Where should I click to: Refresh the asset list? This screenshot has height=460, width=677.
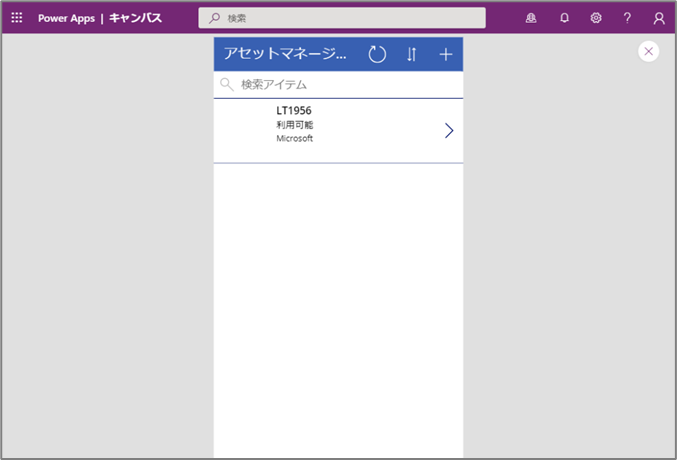click(377, 54)
